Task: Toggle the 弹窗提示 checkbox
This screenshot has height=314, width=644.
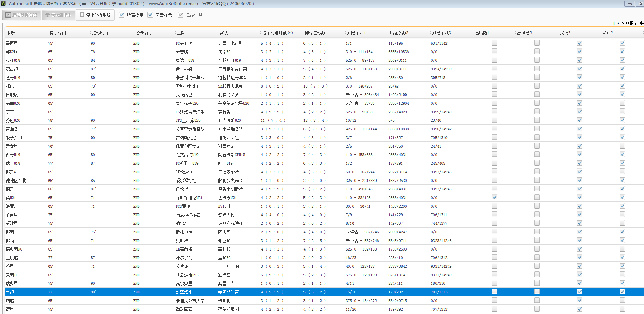Action: (x=122, y=15)
